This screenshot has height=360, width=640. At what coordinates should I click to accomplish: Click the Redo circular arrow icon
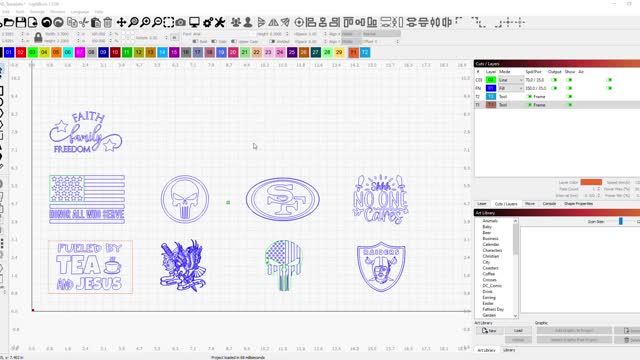point(58,22)
